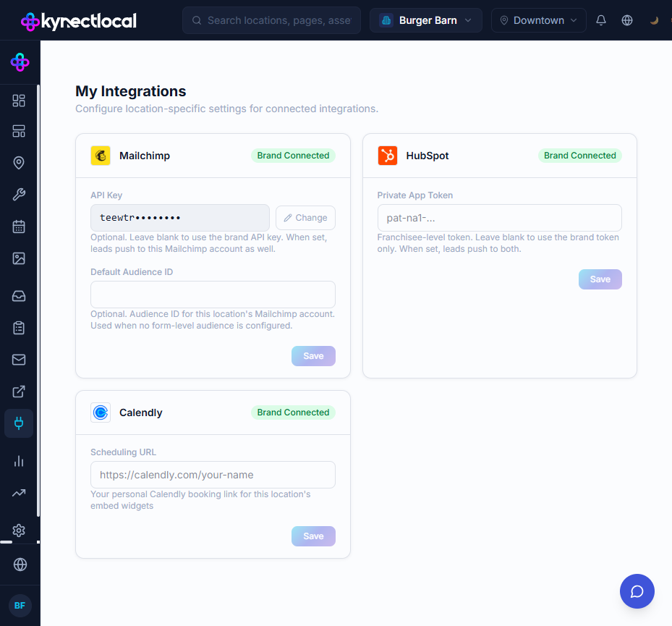
Task: Click the Mailchimp API Key field
Action: click(180, 218)
